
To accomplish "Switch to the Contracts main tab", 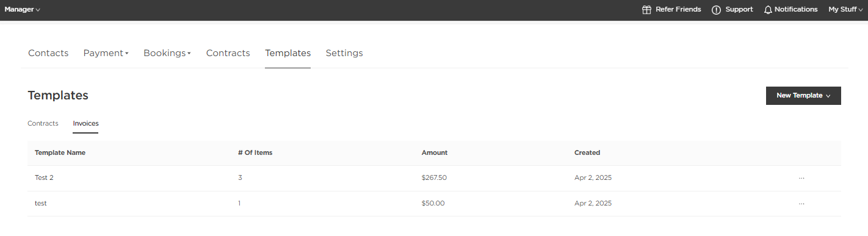I will (228, 53).
